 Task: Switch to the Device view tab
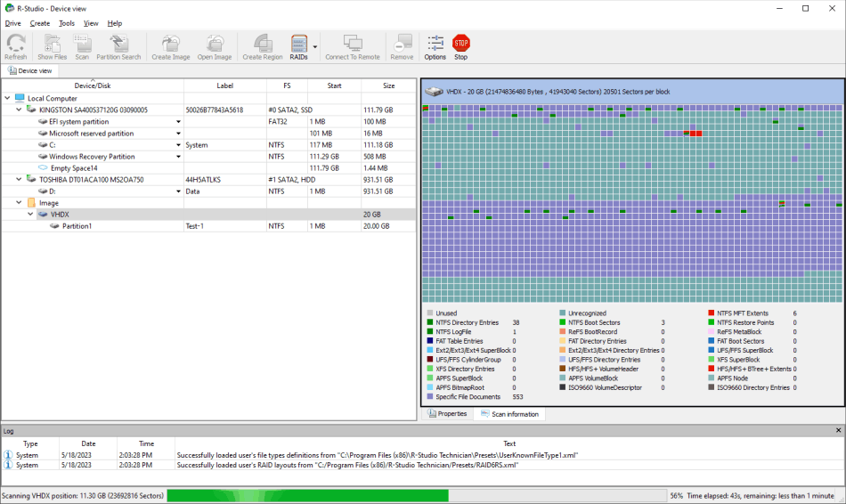coord(30,70)
